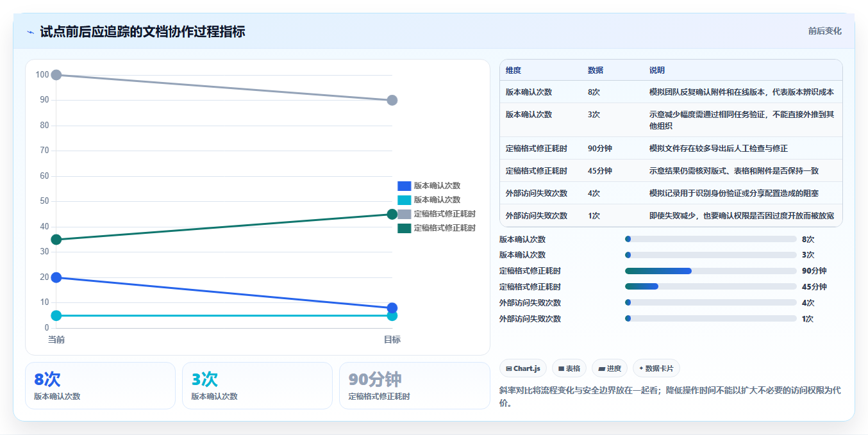Click the 表格 chip

point(569,368)
